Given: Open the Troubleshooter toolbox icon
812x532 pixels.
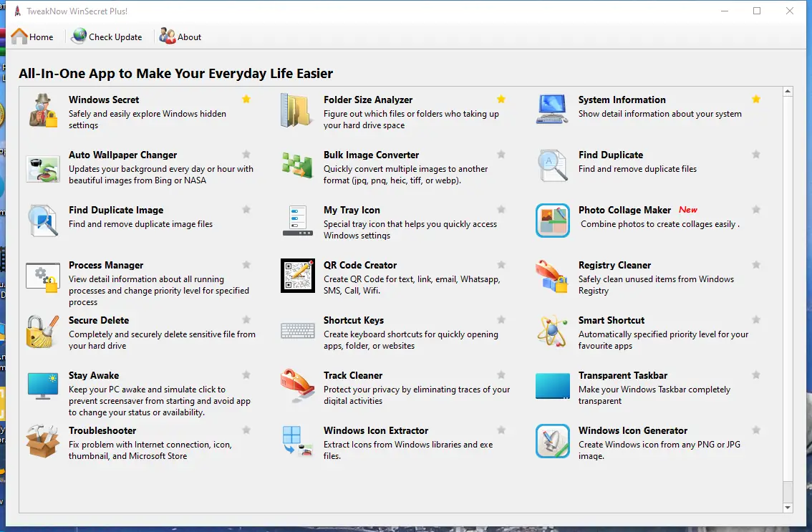Looking at the screenshot, I should point(42,441).
